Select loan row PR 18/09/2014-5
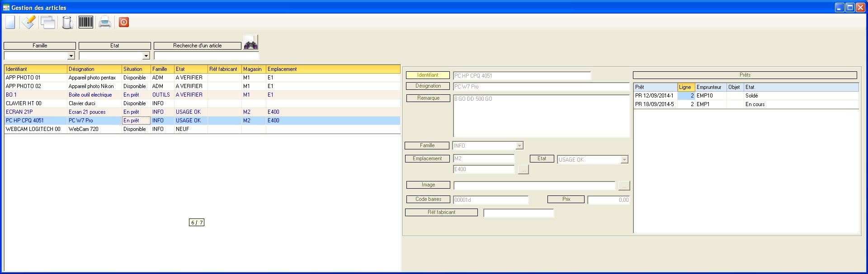Screen dimensions: 868x274 (746, 104)
